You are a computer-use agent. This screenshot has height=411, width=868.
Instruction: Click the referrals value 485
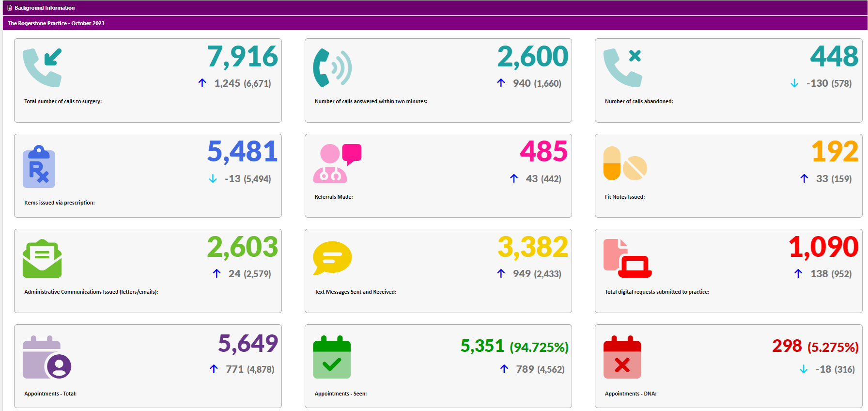pos(543,151)
